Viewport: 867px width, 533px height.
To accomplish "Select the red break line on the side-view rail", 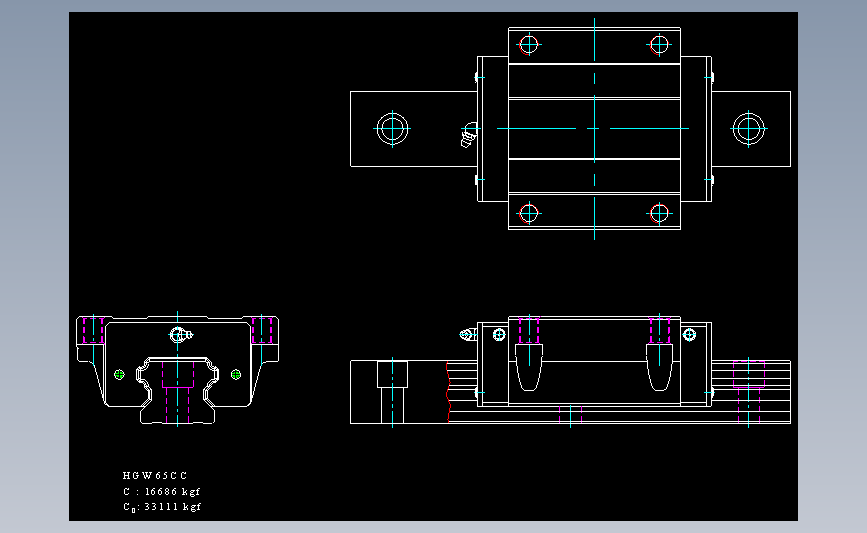I will (x=448, y=392).
